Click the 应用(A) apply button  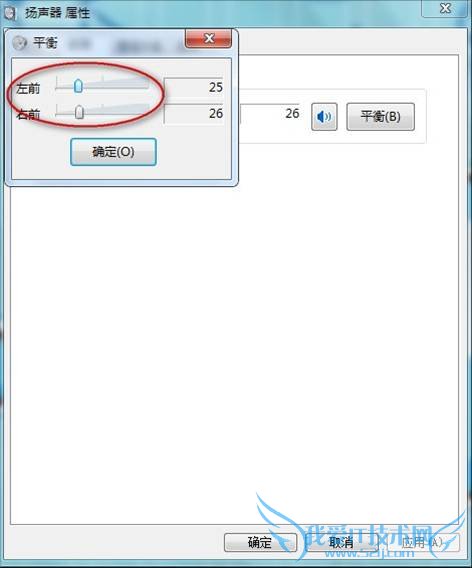(x=423, y=542)
